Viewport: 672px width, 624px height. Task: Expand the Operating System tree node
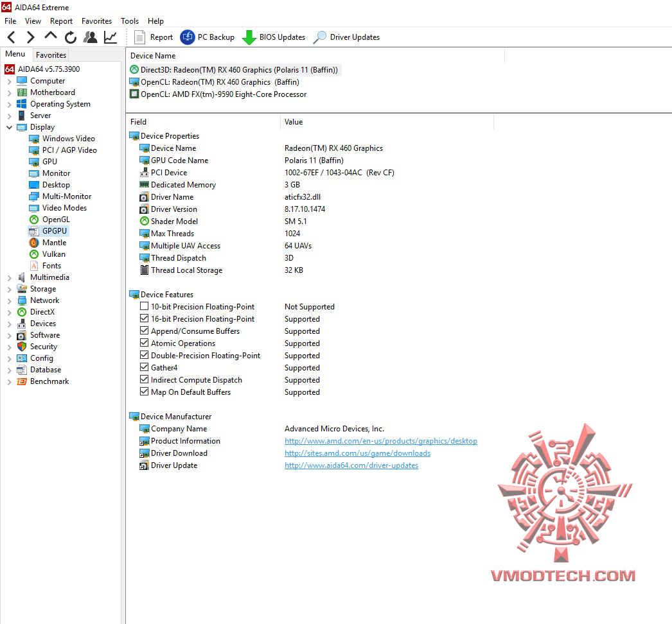(x=9, y=104)
